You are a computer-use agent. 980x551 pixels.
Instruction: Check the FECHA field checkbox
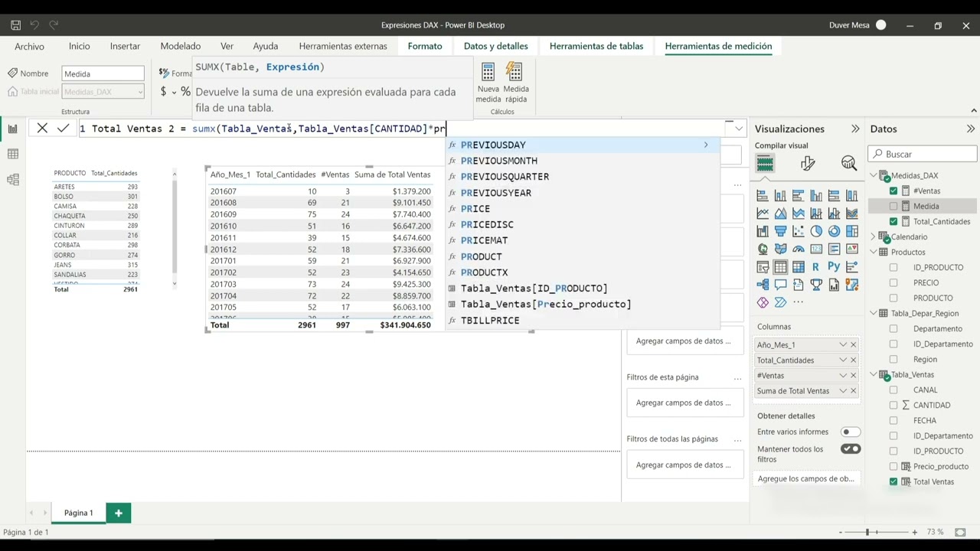click(893, 420)
